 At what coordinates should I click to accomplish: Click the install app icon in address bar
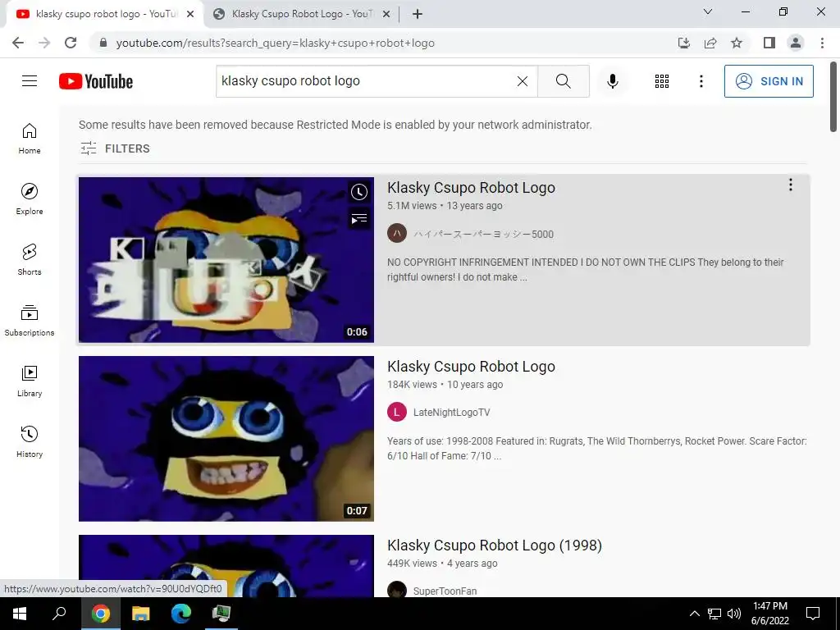coord(684,43)
